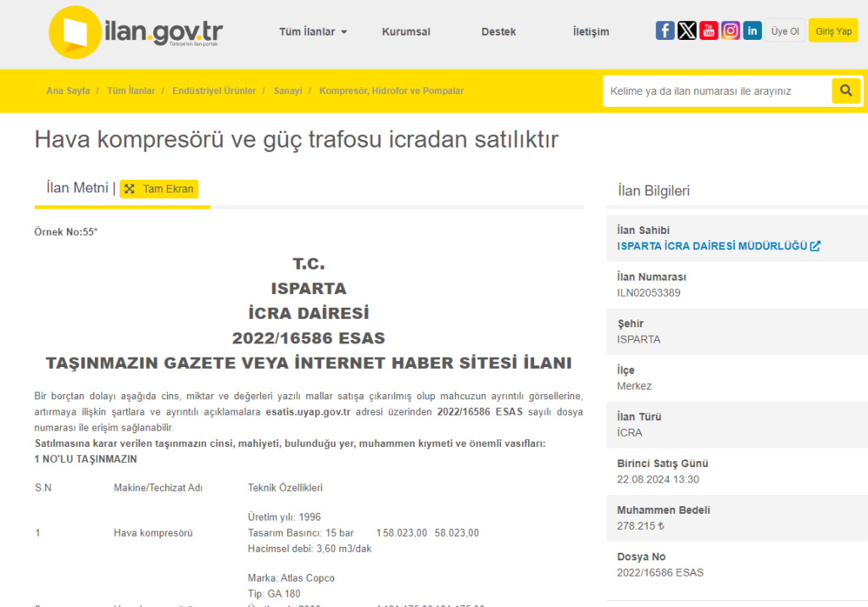Image resolution: width=868 pixels, height=607 pixels.
Task: Open the YouTube channel icon
Action: point(709,30)
